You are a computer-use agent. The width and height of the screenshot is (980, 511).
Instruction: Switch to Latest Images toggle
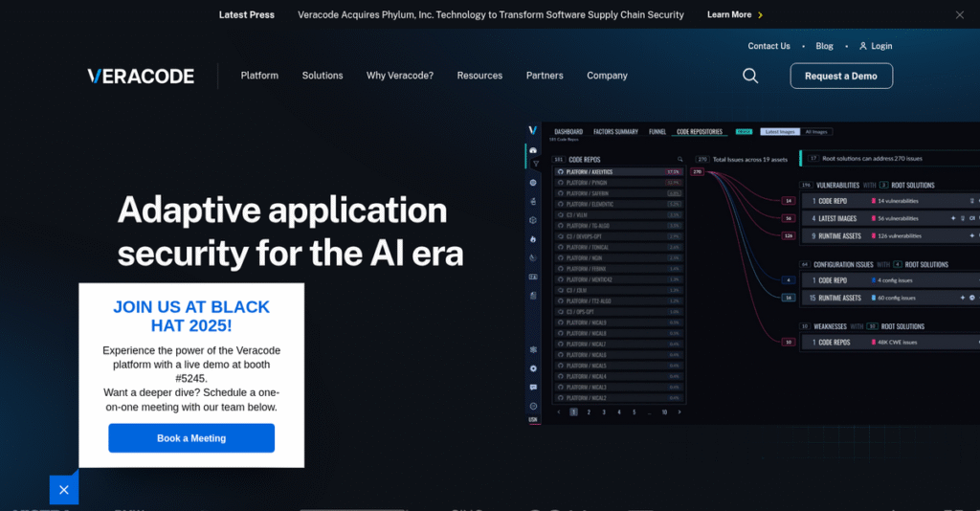[780, 132]
